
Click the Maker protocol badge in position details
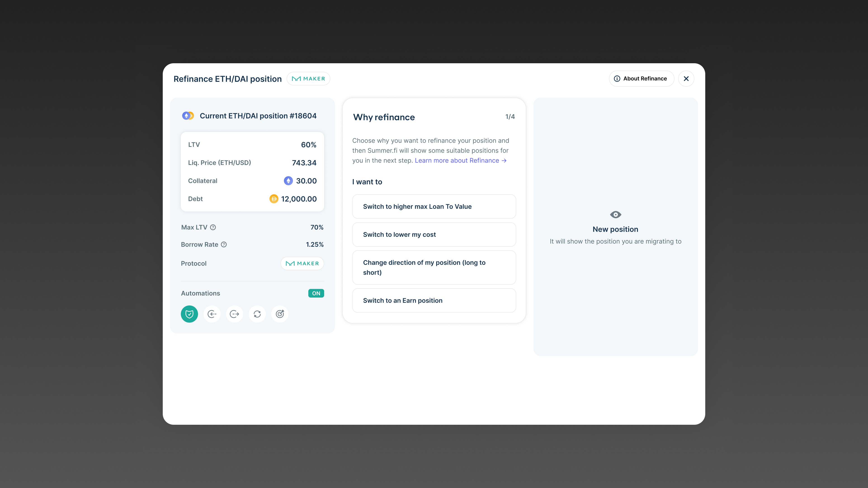[302, 263]
